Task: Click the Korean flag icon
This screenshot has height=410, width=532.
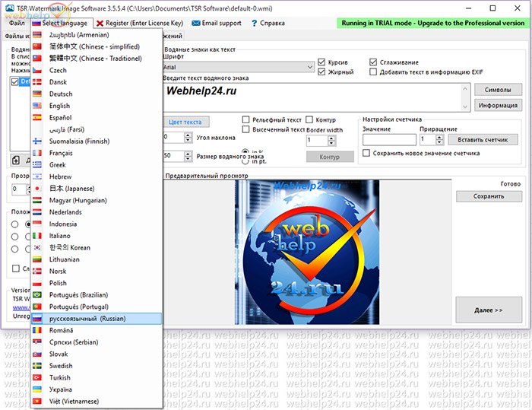Action: coord(37,247)
